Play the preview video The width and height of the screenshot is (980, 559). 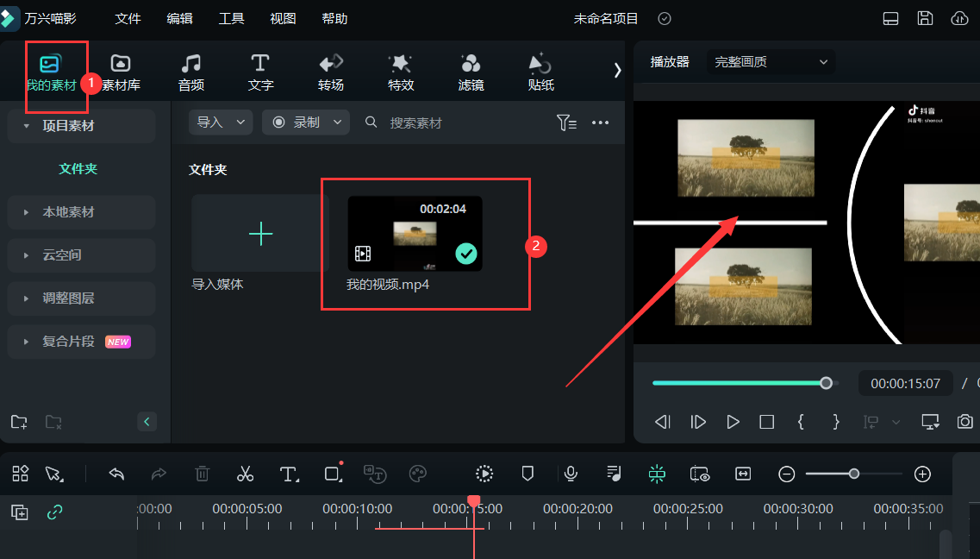tap(733, 422)
